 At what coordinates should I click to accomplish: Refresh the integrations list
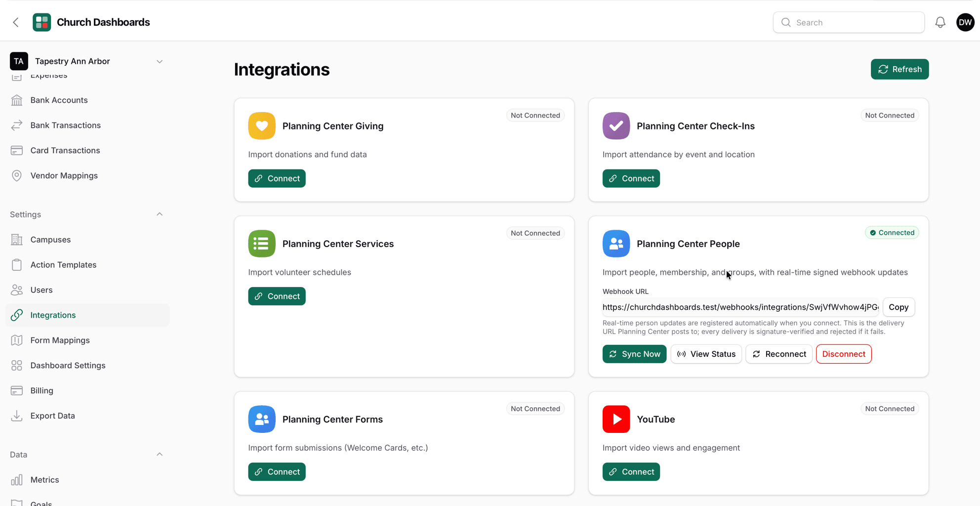[899, 69]
